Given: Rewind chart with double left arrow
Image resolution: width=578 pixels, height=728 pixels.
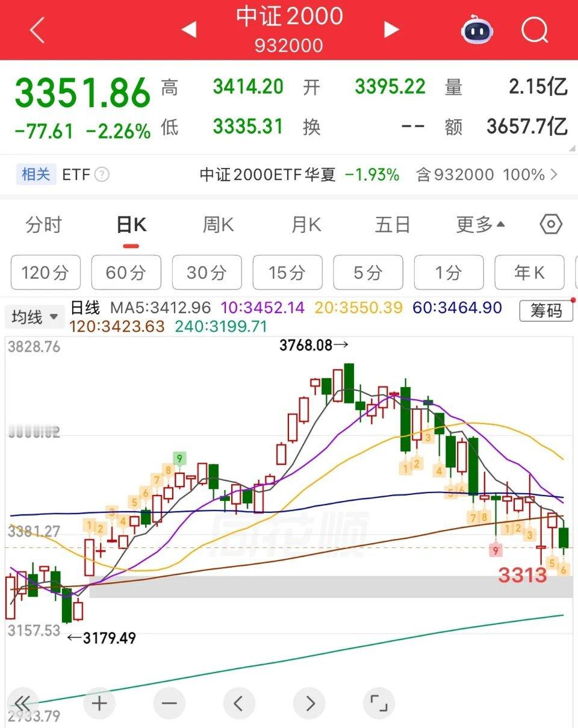Looking at the screenshot, I should coord(22,703).
